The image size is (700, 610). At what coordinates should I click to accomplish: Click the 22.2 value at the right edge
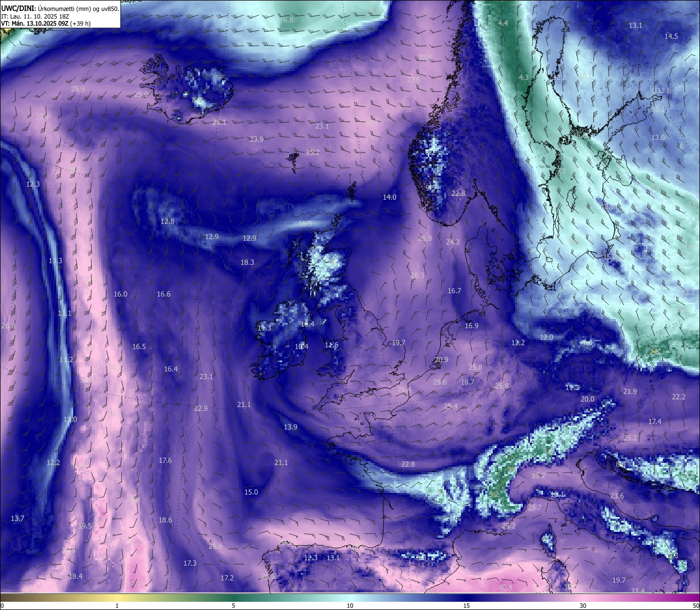click(x=679, y=397)
